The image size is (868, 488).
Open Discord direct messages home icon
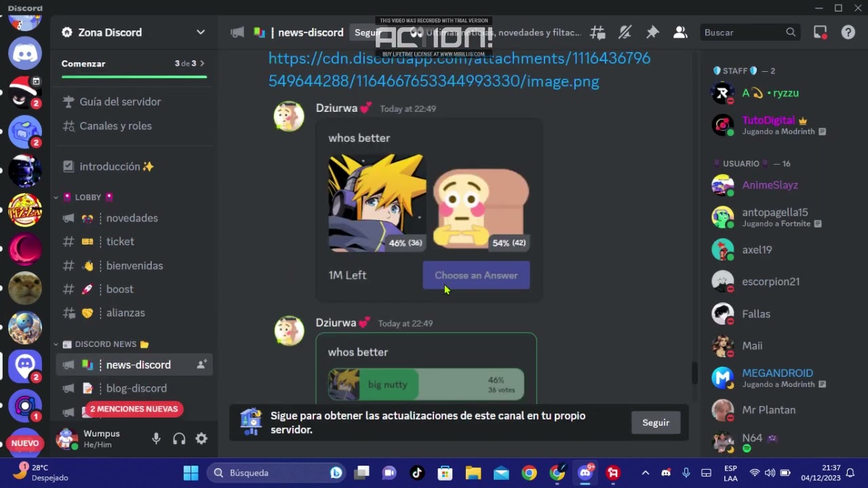click(x=25, y=53)
